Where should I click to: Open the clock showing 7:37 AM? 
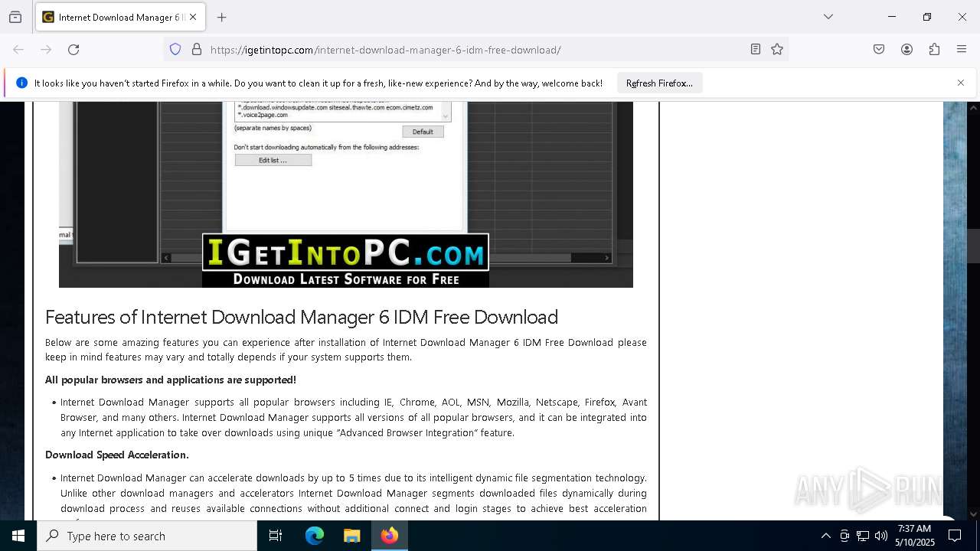point(915,536)
